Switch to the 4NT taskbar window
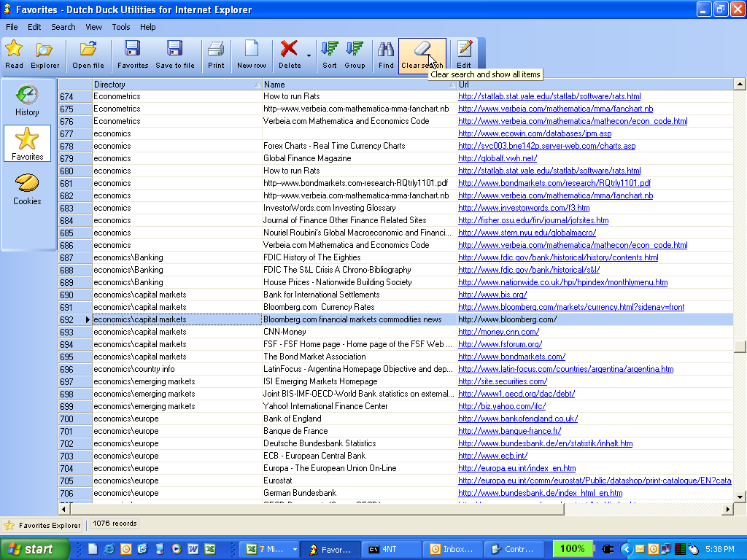 pos(391,549)
